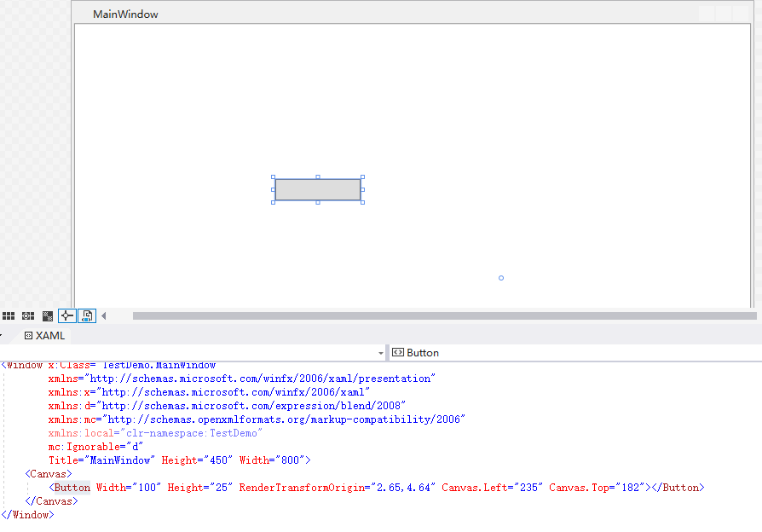Click the designer horizontal scrollbar thumb

[x=445, y=316]
